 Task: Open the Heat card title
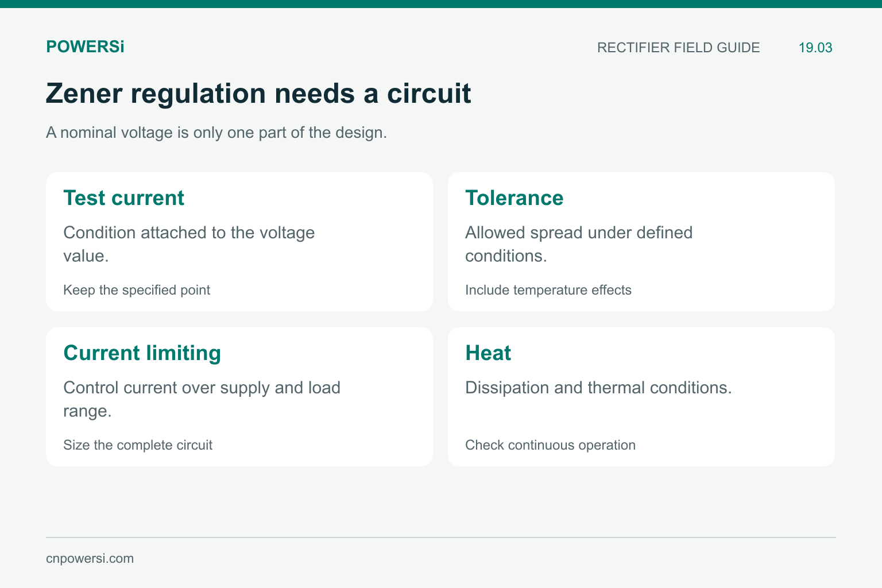tap(488, 353)
